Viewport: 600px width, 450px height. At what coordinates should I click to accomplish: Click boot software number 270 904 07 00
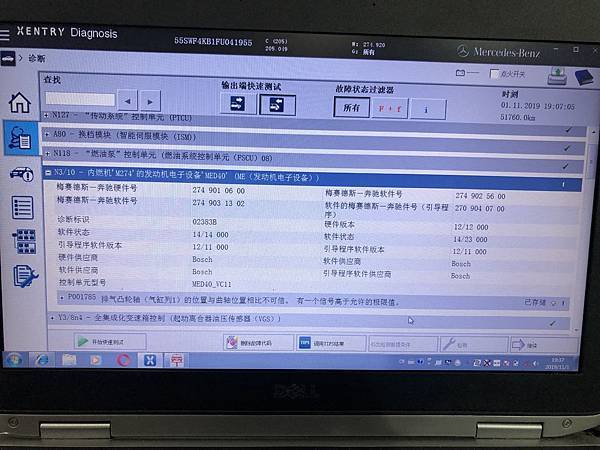point(479,209)
